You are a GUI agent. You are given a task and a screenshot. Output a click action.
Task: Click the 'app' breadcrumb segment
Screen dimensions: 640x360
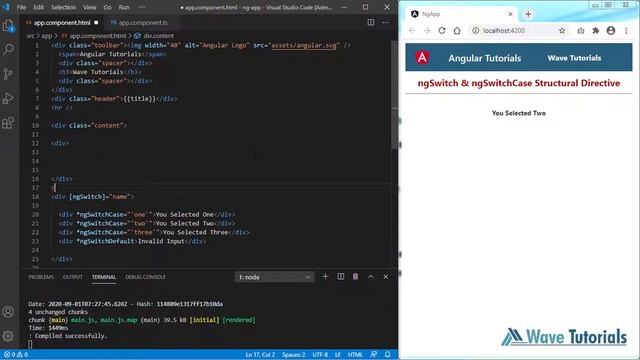coord(47,36)
